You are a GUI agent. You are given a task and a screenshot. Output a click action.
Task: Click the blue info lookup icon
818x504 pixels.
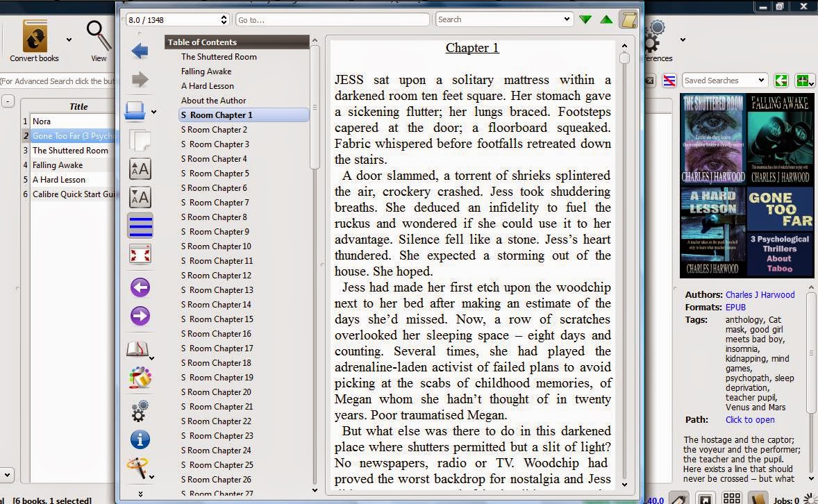(140, 440)
